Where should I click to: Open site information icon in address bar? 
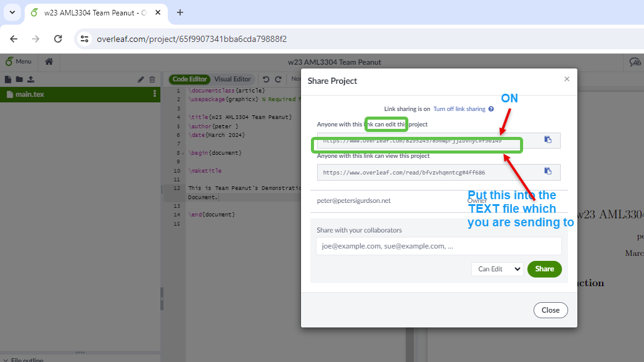(x=85, y=39)
